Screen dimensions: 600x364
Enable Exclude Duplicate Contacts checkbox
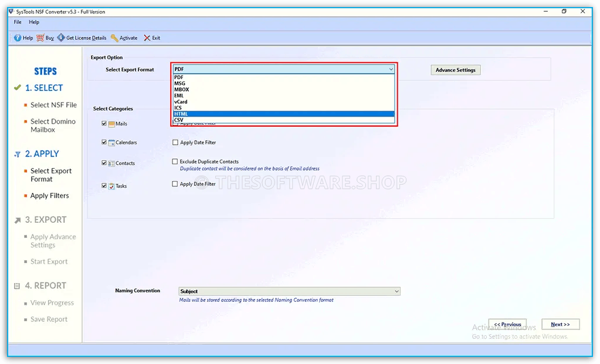175,161
